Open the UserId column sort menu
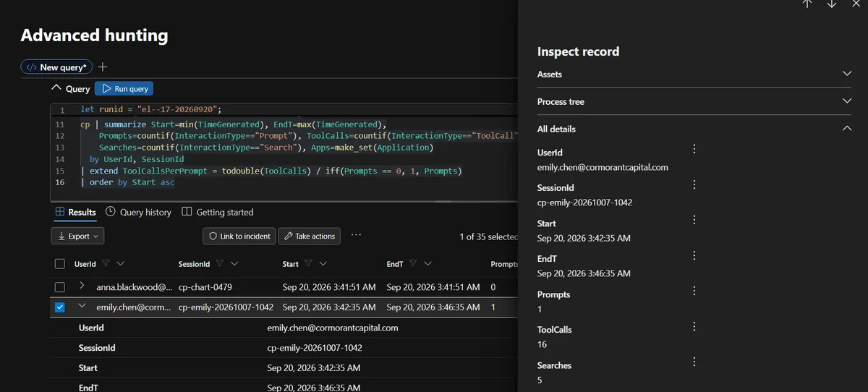This screenshot has height=392, width=868. [121, 264]
